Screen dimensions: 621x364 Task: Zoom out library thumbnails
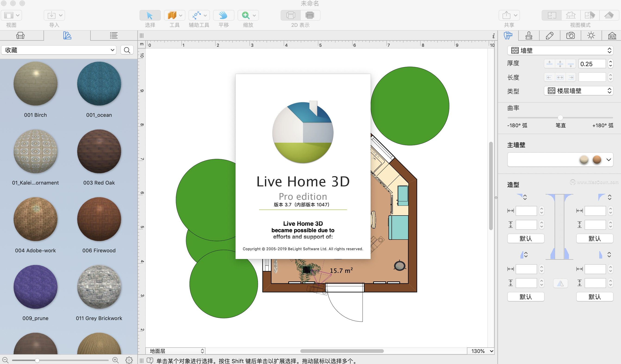pos(5,360)
